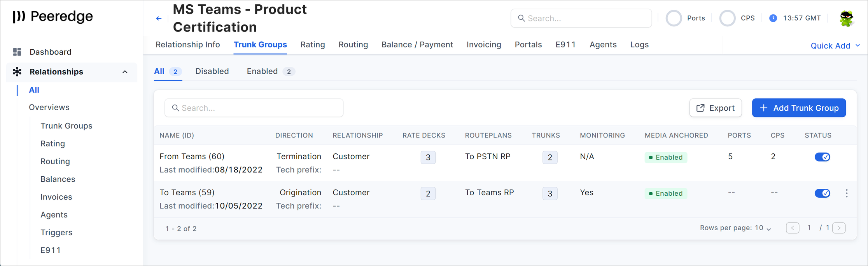This screenshot has height=266, width=868.
Task: Open Agents in the sidebar
Action: [x=54, y=215]
